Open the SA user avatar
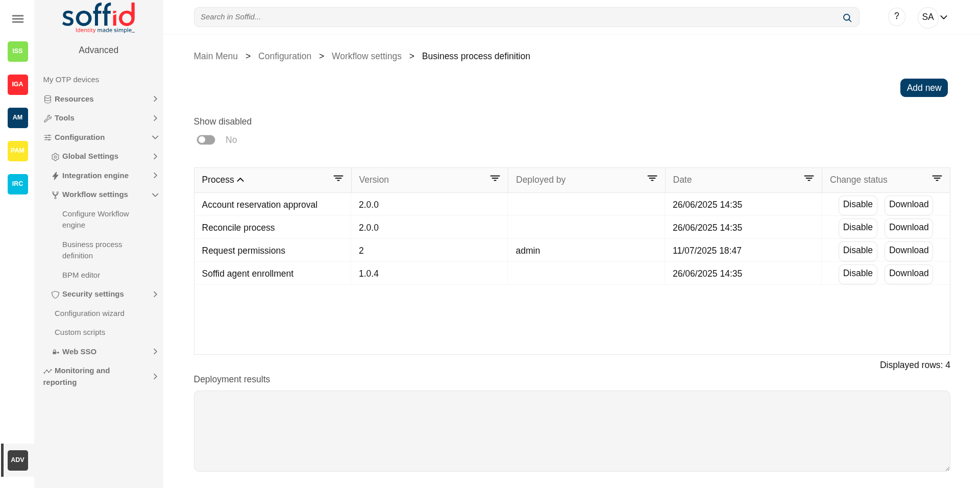980x488 pixels. [x=928, y=17]
